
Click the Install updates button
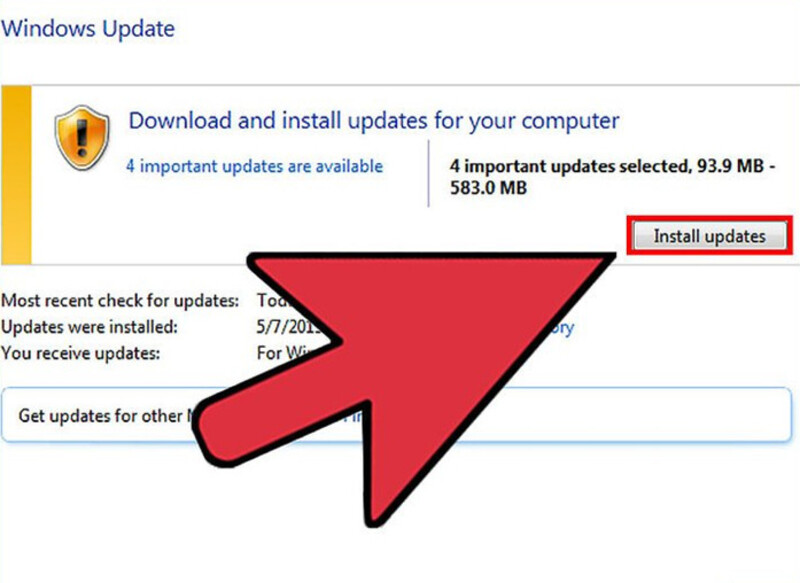pos(710,236)
